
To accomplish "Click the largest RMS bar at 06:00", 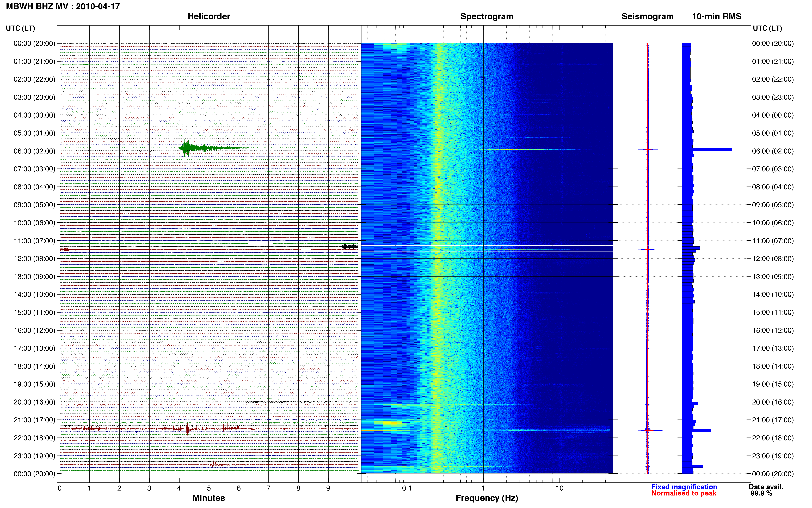I will (707, 150).
